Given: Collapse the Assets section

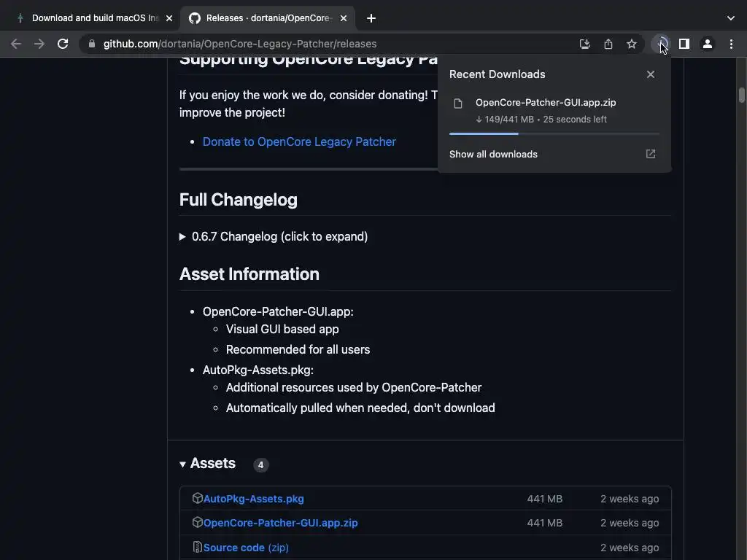Looking at the screenshot, I should [183, 464].
